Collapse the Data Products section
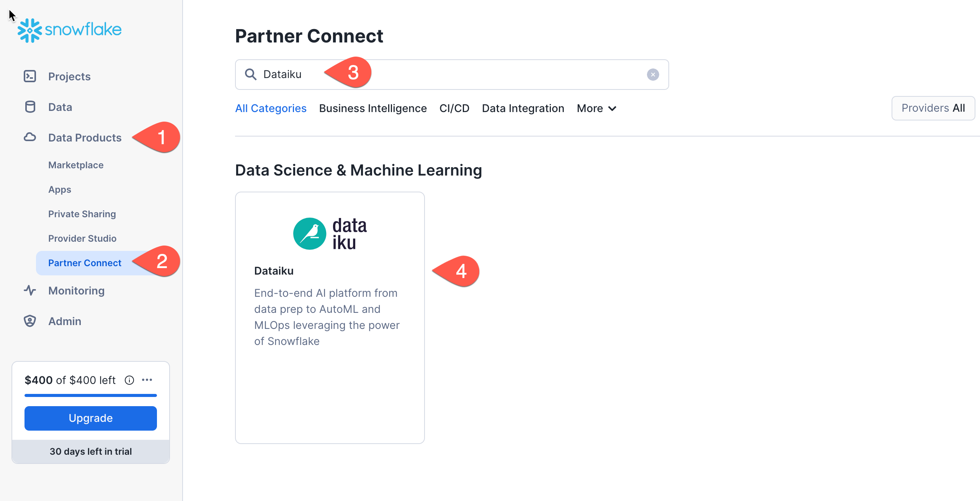The image size is (980, 501). pyautogui.click(x=85, y=138)
